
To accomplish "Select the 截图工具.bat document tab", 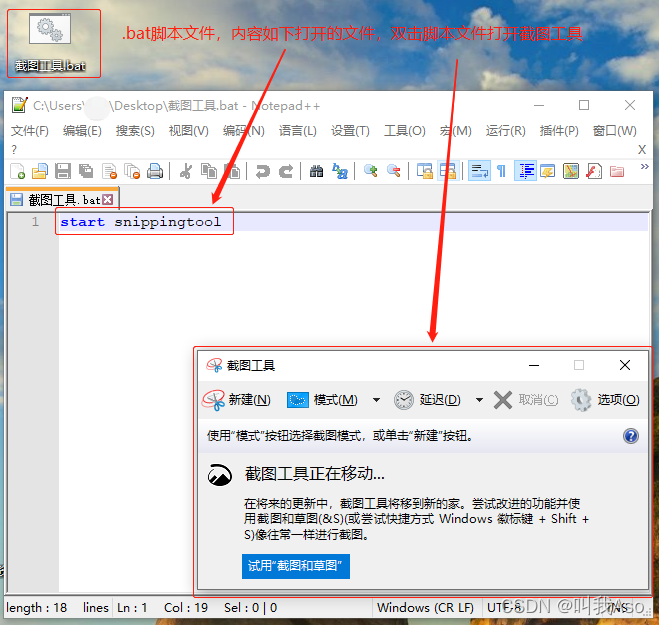I will coord(62,200).
